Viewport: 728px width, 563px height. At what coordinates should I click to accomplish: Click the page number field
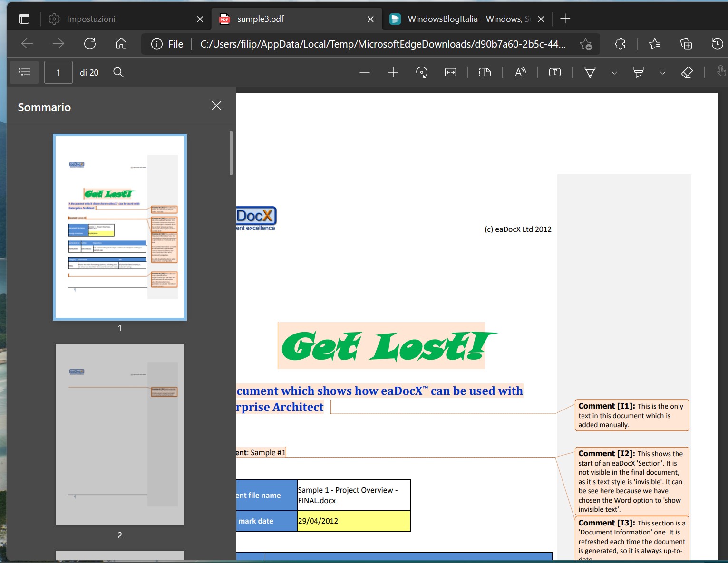tap(58, 72)
